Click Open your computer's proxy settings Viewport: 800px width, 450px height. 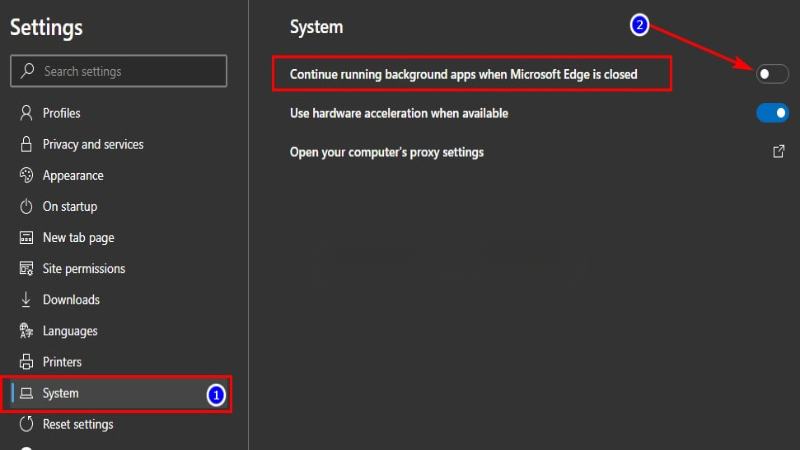[x=387, y=152]
